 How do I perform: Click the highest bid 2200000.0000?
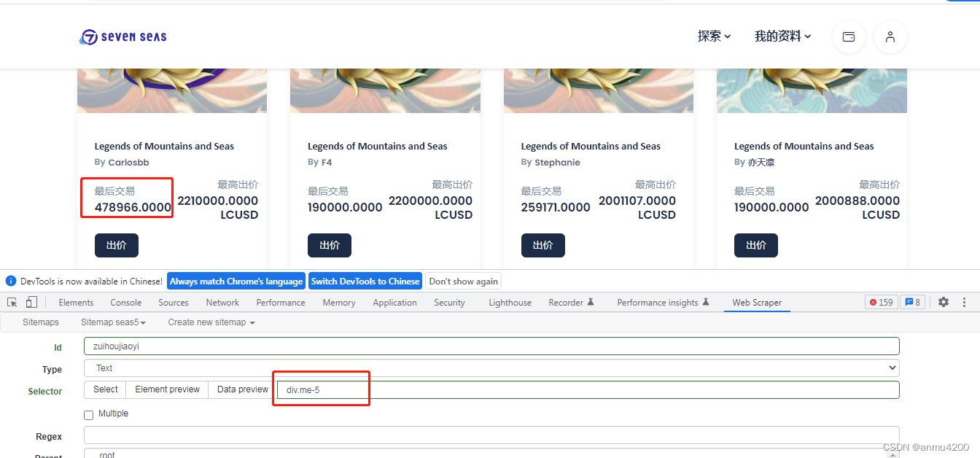click(430, 201)
